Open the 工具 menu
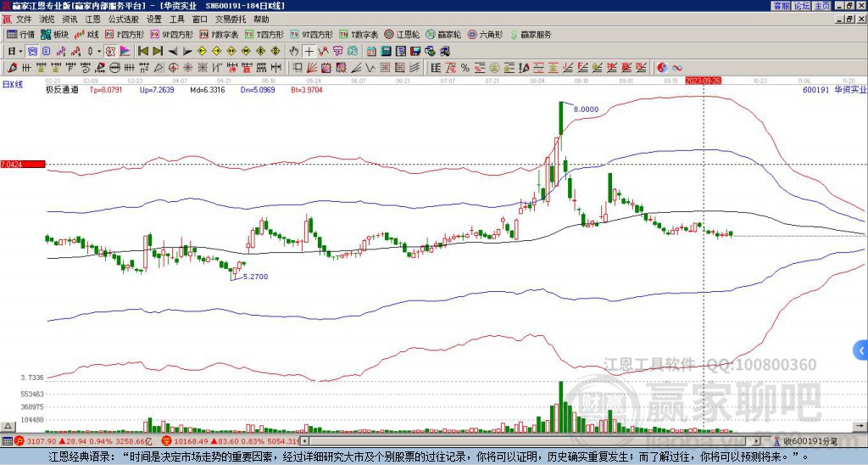The image size is (868, 465). (x=176, y=20)
